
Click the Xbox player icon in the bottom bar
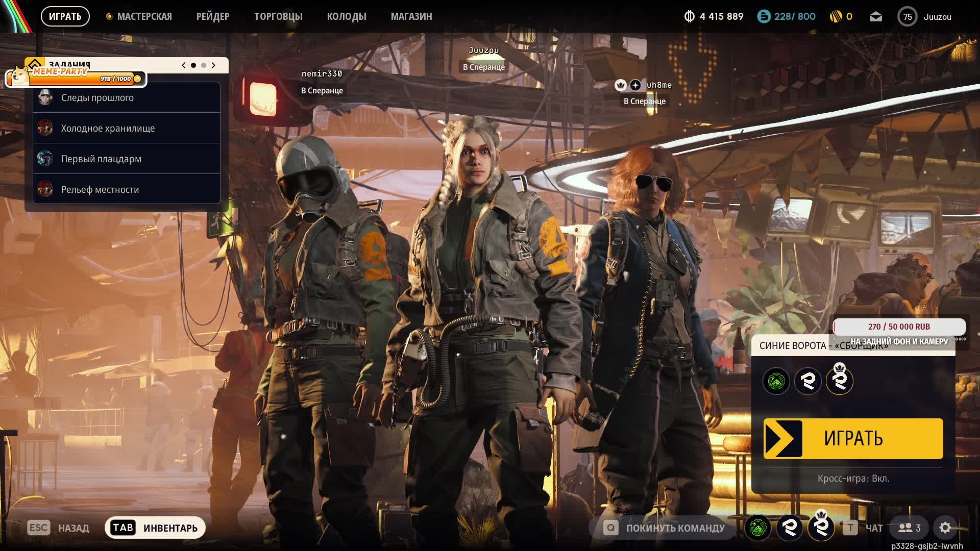click(x=757, y=528)
